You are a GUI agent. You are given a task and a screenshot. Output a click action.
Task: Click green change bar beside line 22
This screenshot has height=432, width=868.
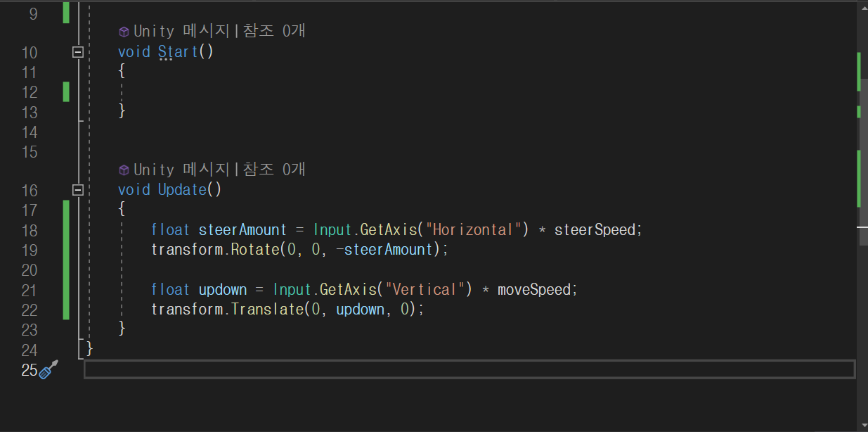point(65,308)
